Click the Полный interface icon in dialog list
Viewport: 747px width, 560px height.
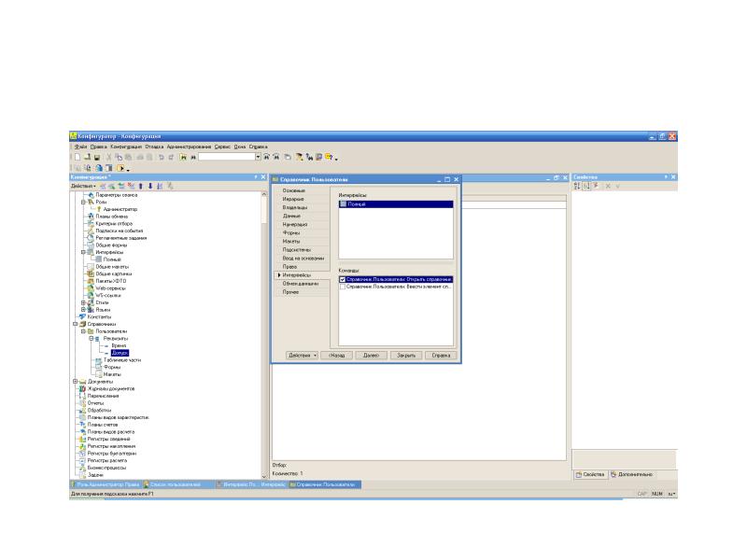click(x=343, y=203)
